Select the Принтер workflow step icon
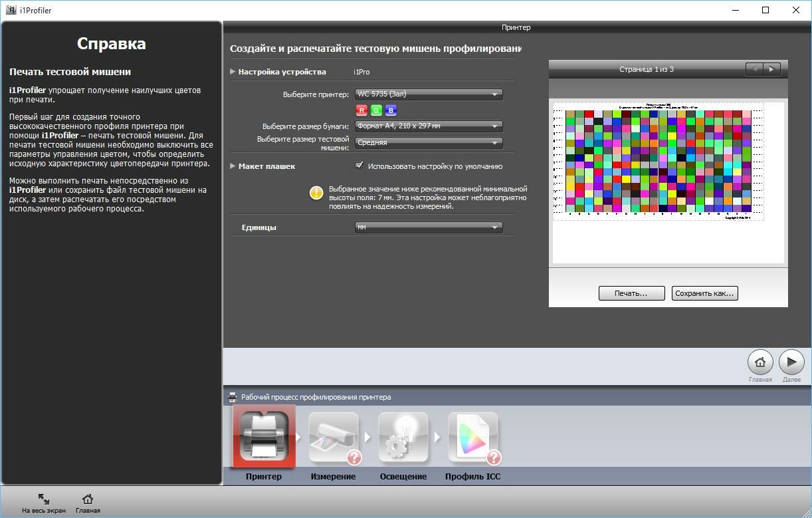The image size is (812, 518). click(x=264, y=437)
